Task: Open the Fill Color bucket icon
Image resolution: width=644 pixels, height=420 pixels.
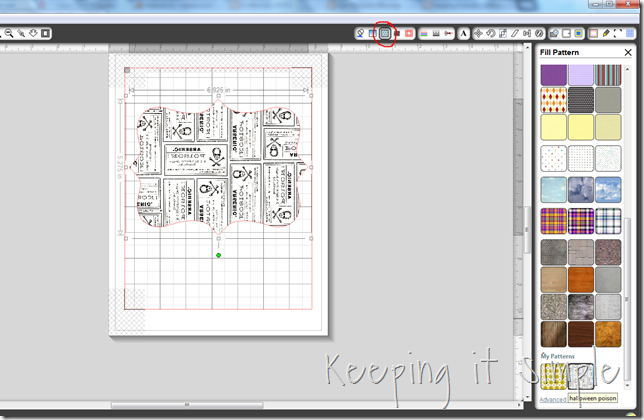Action: (360, 33)
